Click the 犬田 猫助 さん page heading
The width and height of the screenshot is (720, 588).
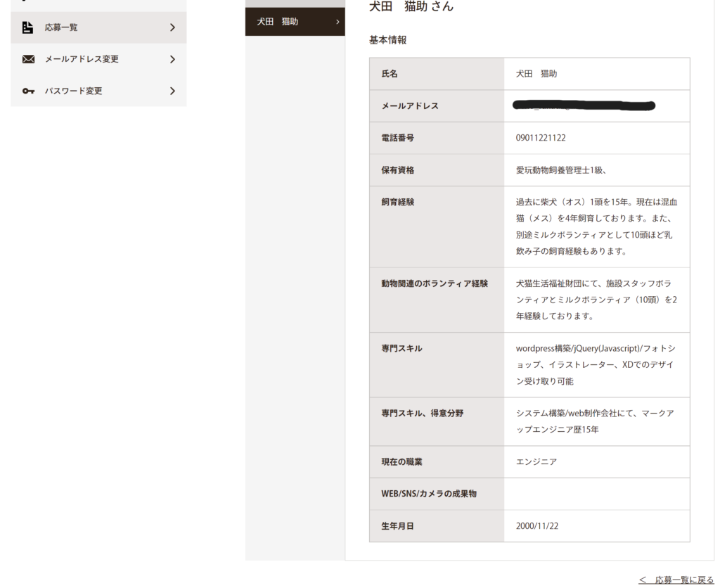click(411, 6)
